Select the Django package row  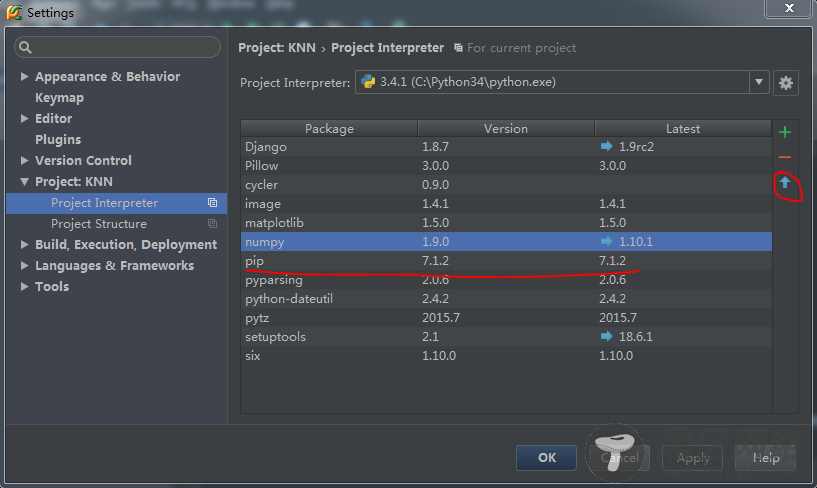[x=506, y=146]
